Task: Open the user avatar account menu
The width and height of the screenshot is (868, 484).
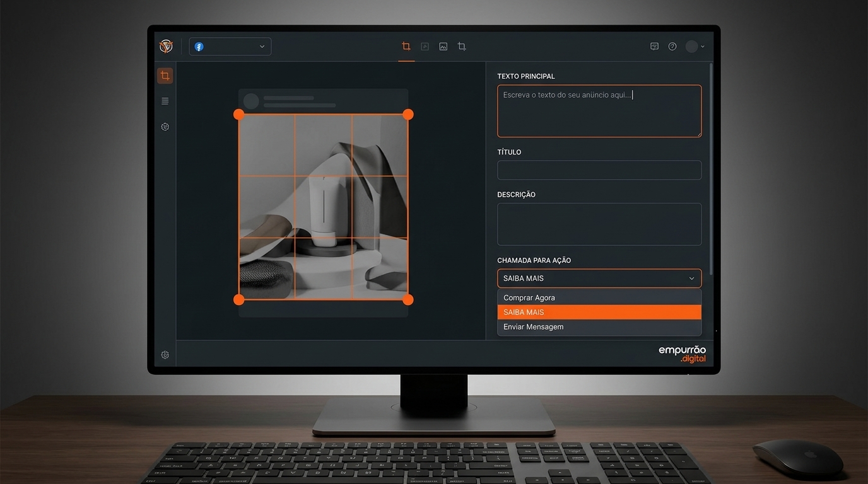Action: tap(695, 47)
